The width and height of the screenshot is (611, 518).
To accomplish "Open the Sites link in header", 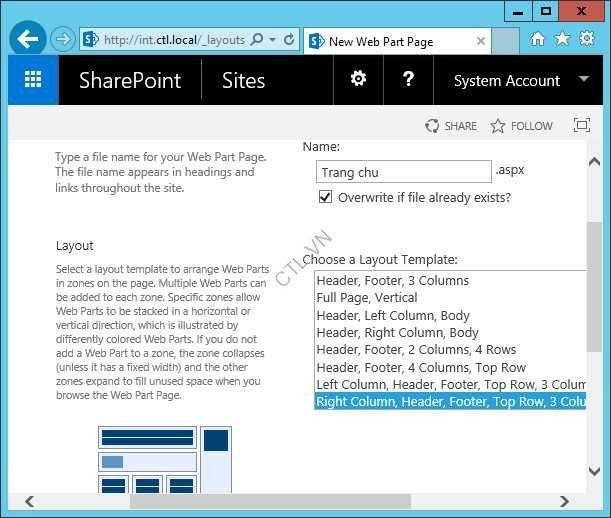I will click(243, 81).
